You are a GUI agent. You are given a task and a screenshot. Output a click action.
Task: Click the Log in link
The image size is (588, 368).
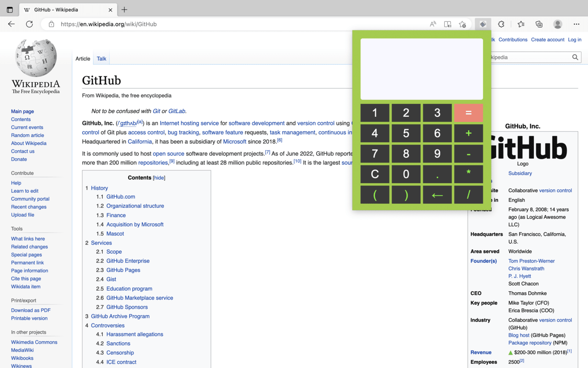pyautogui.click(x=575, y=40)
